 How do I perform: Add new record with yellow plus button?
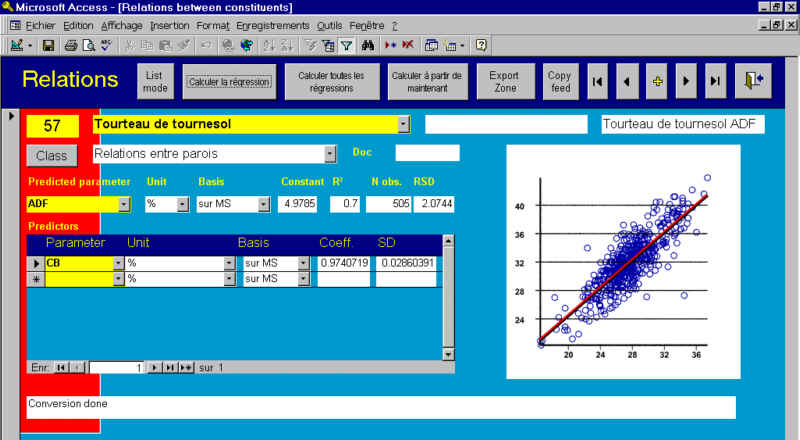657,81
